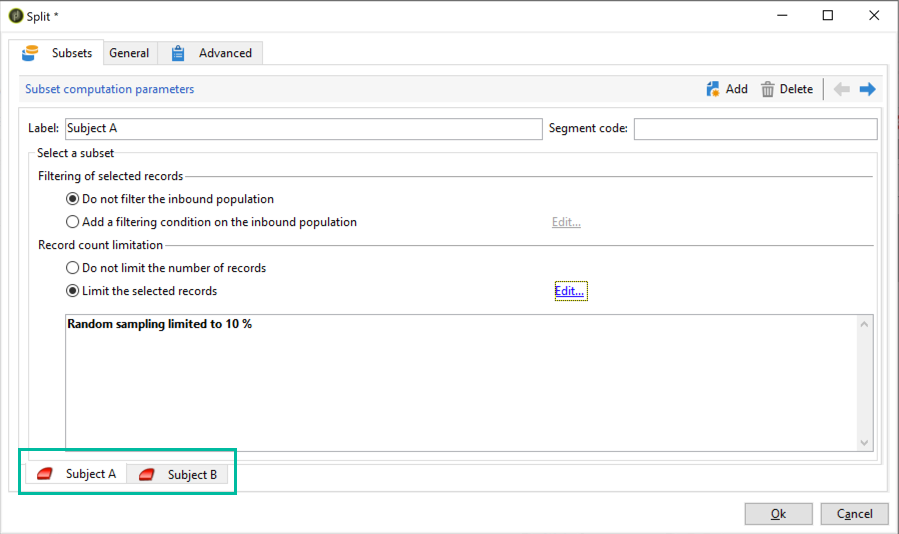899x534 pixels.
Task: Click the scrollbar up arrow in sampling box
Action: [865, 324]
